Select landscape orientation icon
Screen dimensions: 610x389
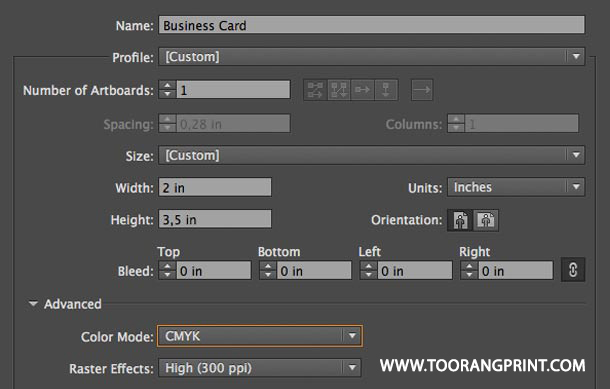(486, 220)
